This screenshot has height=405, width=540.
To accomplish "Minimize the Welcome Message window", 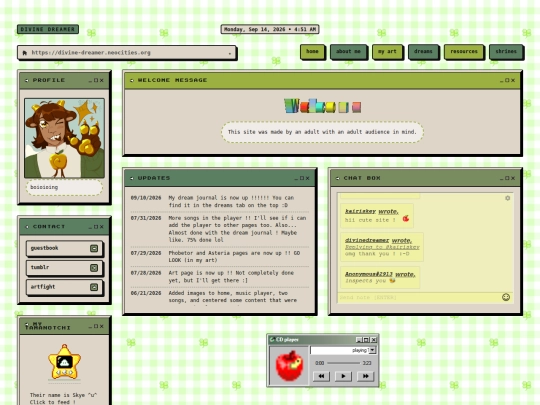I will click(501, 80).
